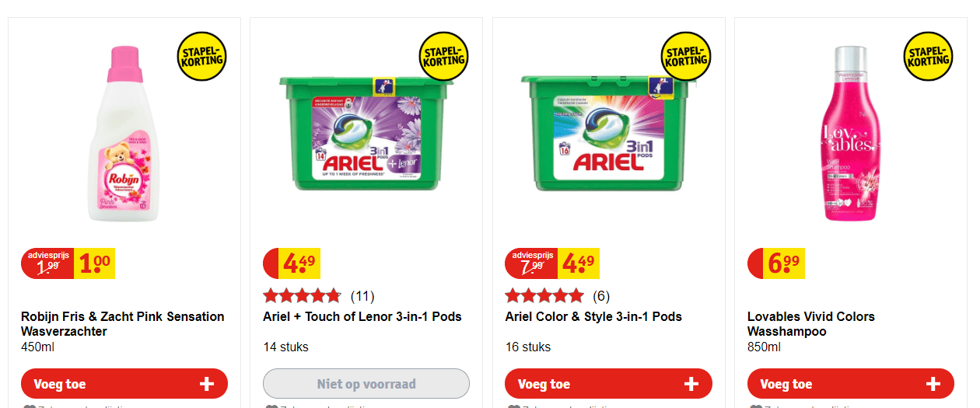
Task: Click the Stapelkorting badge on Ariel Color pods
Action: pos(686,57)
